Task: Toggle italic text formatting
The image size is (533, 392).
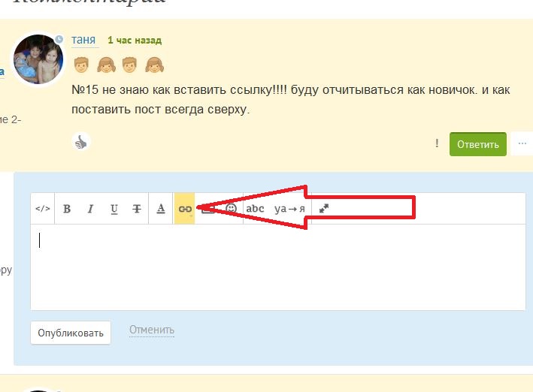Action: click(x=90, y=209)
